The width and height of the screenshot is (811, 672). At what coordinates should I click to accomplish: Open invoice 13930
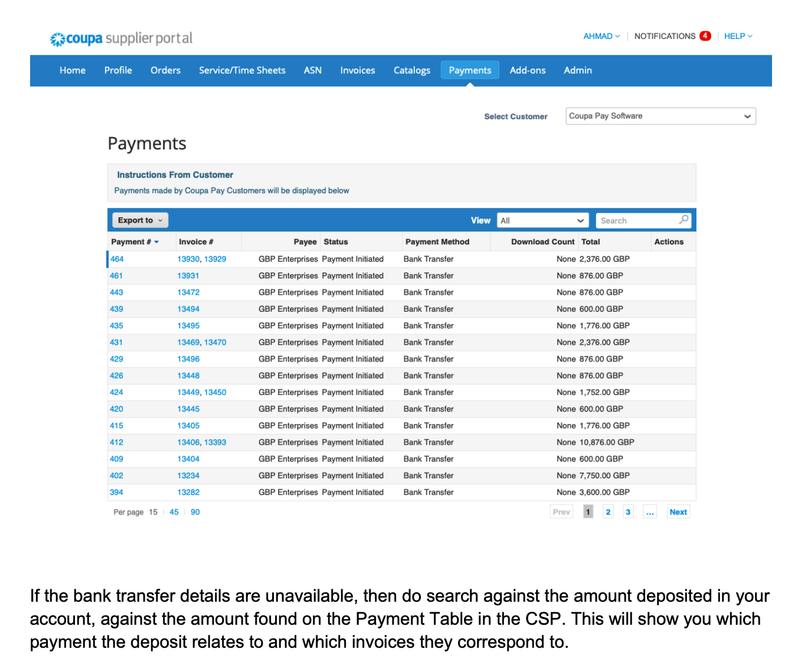pos(188,259)
